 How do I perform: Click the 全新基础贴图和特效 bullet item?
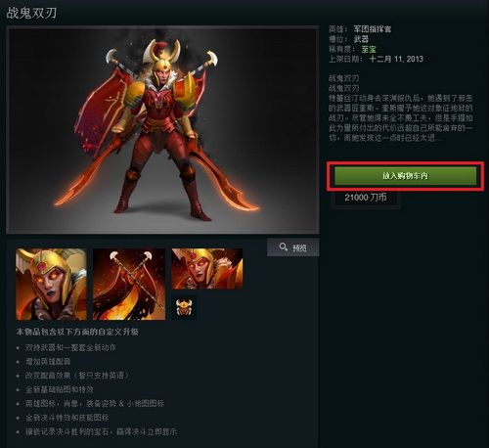(60, 389)
